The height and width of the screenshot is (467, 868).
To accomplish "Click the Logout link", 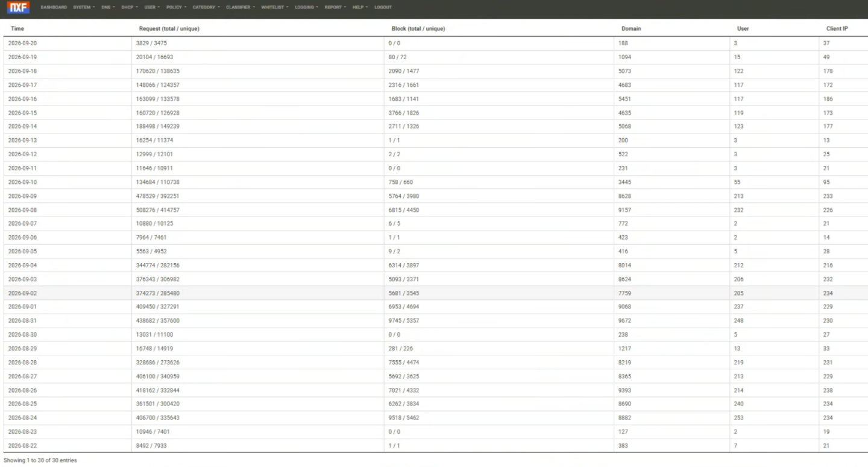I will click(383, 7).
